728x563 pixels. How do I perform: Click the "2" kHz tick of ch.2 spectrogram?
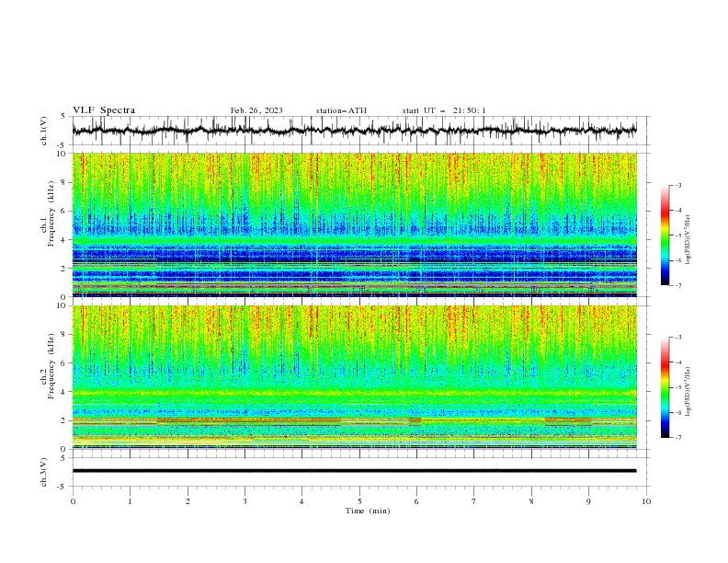[x=65, y=420]
